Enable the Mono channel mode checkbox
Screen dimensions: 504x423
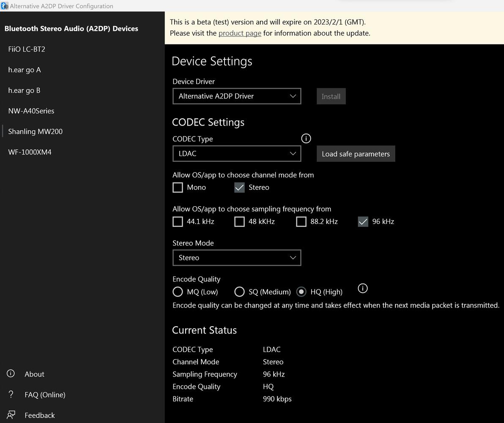coord(178,187)
